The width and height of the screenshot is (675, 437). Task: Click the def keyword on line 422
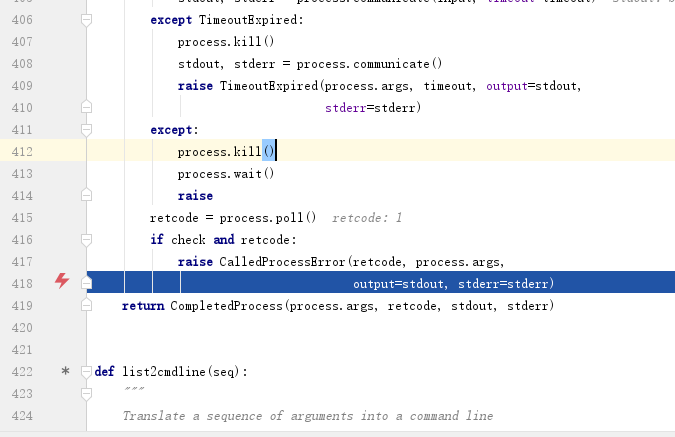(105, 371)
